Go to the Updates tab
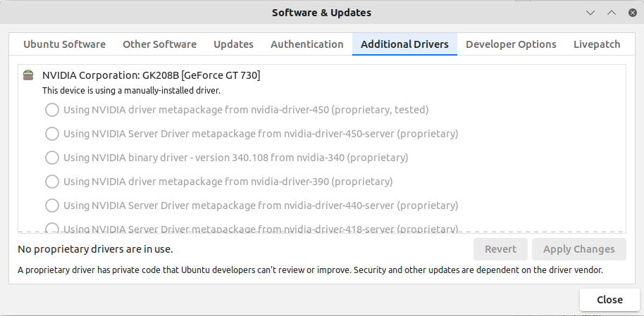Image resolution: width=644 pixels, height=316 pixels. coord(233,44)
